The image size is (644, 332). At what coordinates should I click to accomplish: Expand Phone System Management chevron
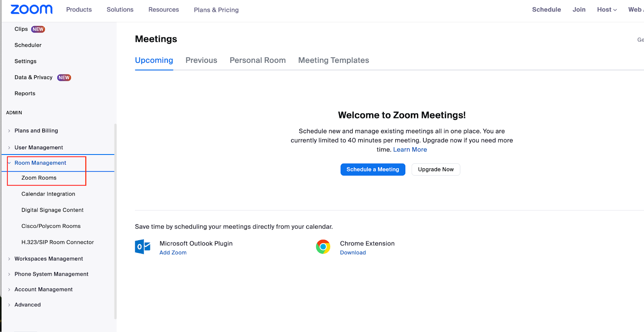pos(9,274)
